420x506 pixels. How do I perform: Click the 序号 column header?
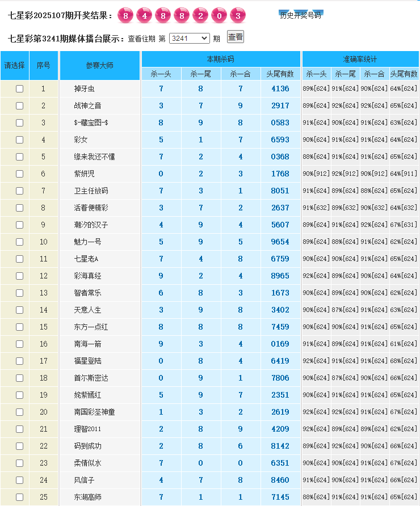(x=44, y=65)
